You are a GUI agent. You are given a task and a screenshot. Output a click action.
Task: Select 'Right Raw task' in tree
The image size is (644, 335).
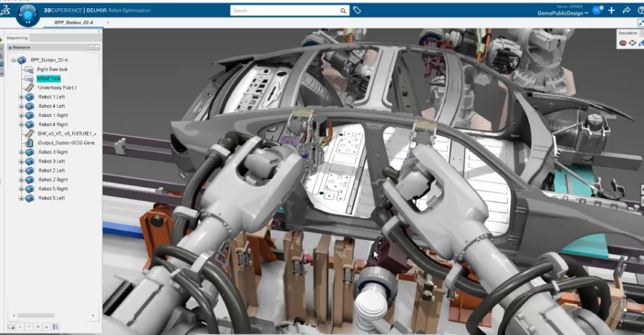click(x=52, y=69)
